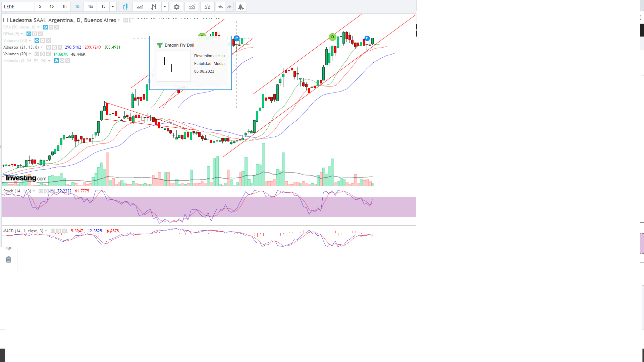Viewport: 644px width, 362px height.
Task: Select the candlestick chart type icon
Action: 125,7
